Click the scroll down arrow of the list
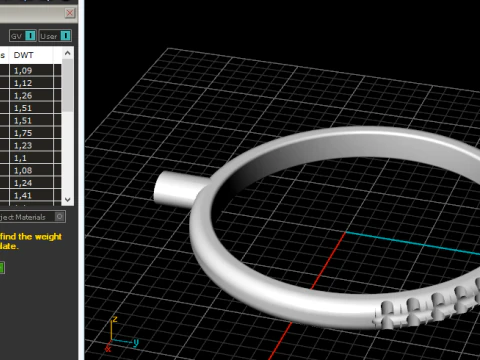The width and height of the screenshot is (480, 360). [68, 200]
